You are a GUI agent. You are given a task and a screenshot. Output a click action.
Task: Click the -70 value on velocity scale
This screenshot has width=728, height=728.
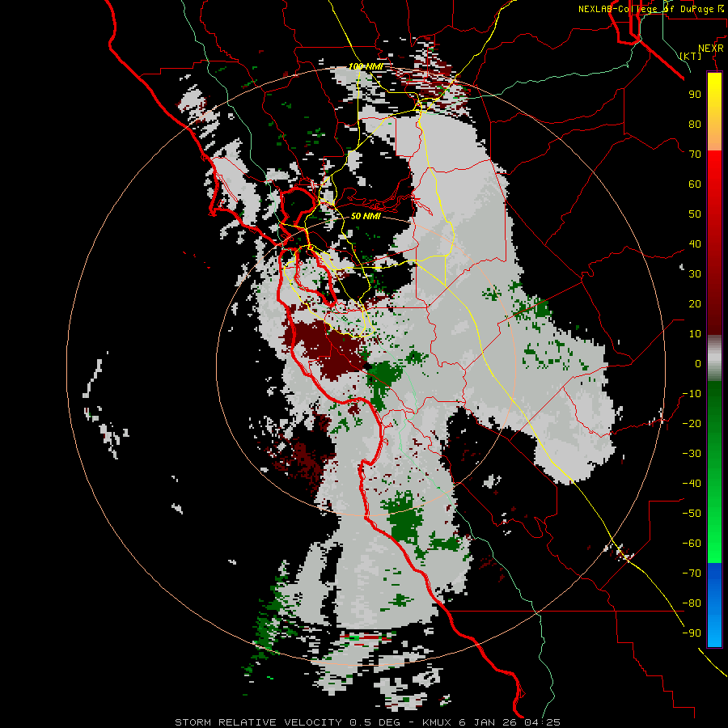[x=692, y=574]
